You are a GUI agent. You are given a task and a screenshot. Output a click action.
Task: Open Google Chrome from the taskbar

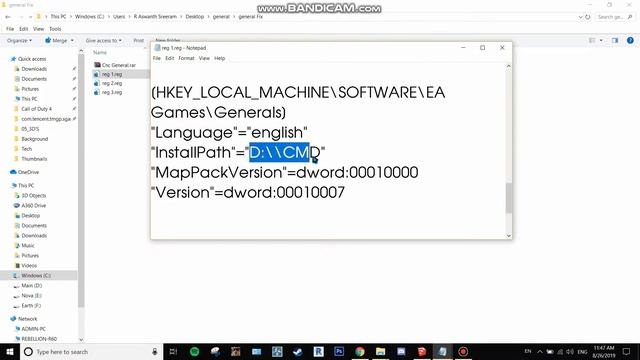click(x=360, y=351)
